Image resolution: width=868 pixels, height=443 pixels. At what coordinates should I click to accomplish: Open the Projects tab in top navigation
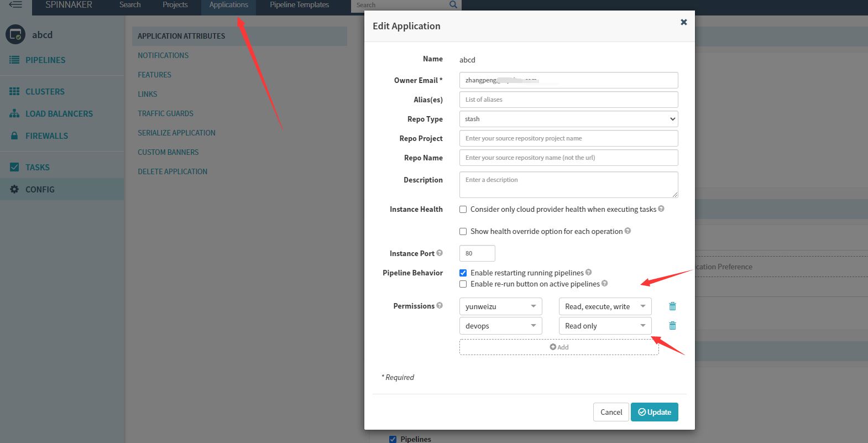coord(175,5)
